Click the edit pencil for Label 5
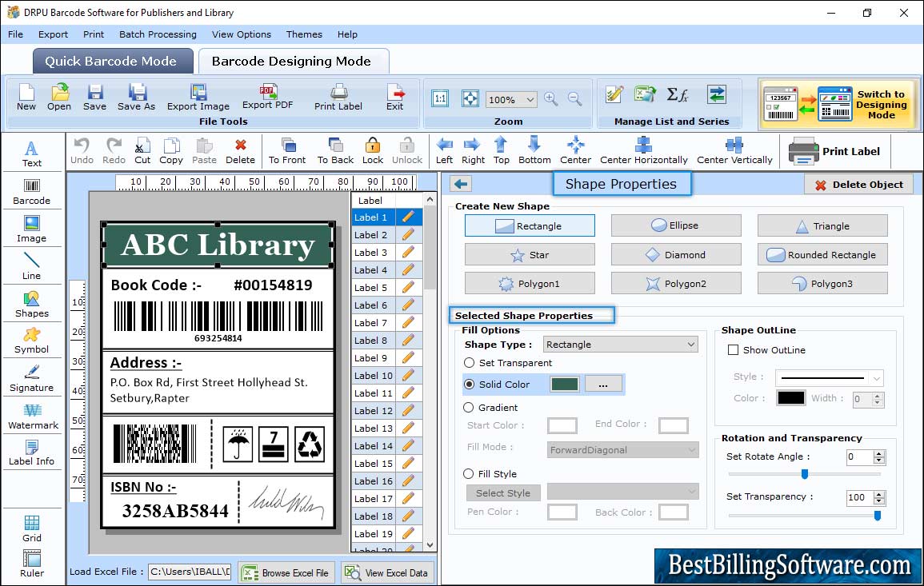This screenshot has height=586, width=924. pos(408,288)
